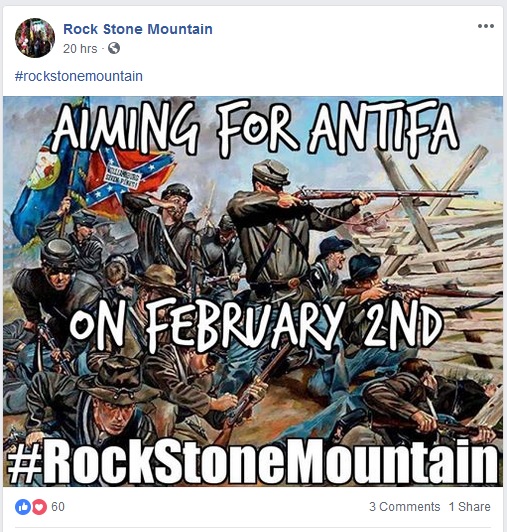The height and width of the screenshot is (532, 507).
Task: Open the 3 Comments link
Action: 405,507
